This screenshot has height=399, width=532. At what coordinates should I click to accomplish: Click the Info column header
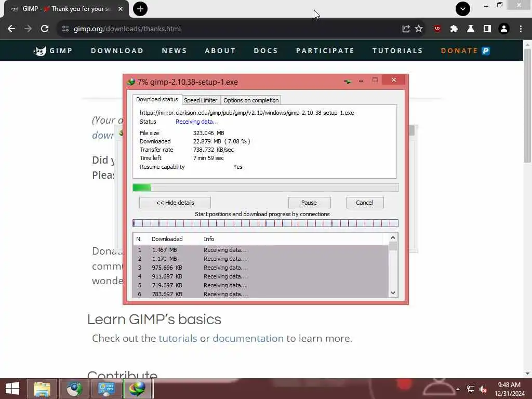pos(209,239)
